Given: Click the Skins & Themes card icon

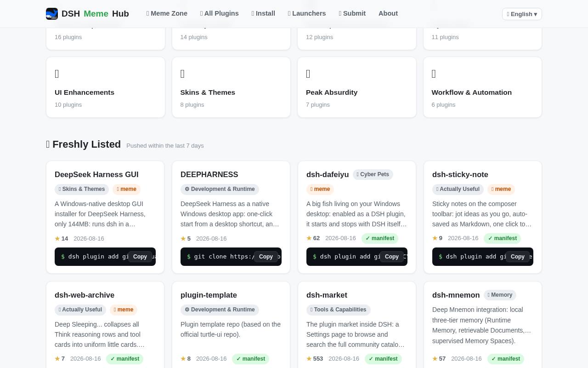Looking at the screenshot, I should point(183,74).
